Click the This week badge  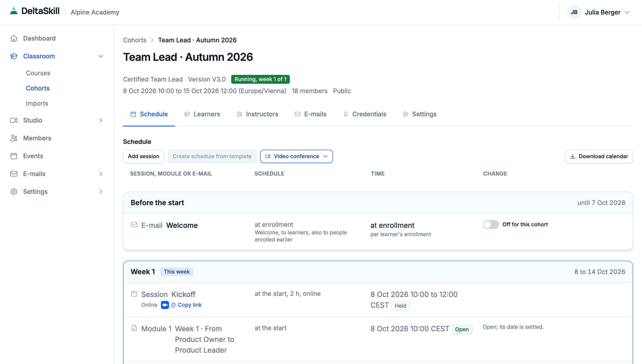coord(177,272)
